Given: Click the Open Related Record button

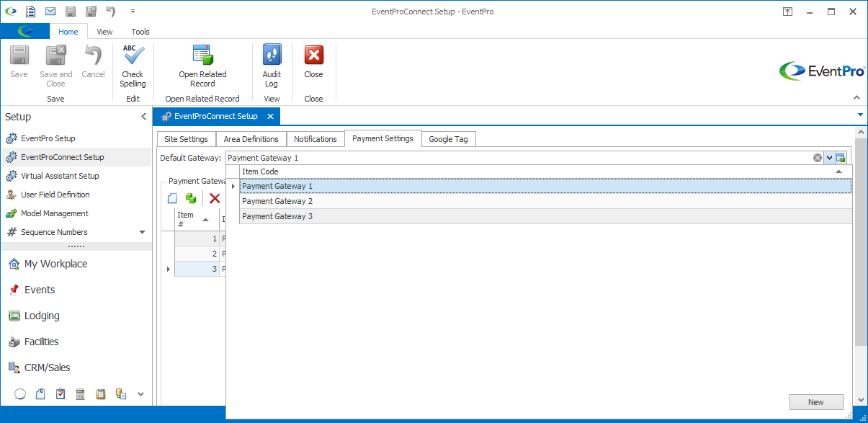Looking at the screenshot, I should point(202,66).
